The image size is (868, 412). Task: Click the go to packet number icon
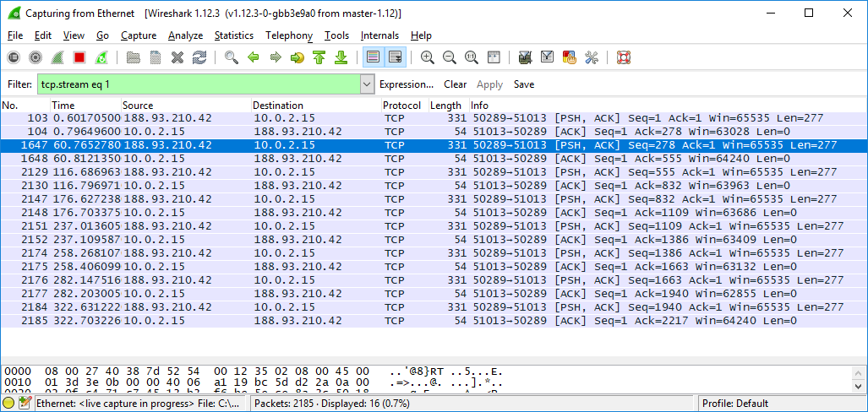[x=298, y=57]
